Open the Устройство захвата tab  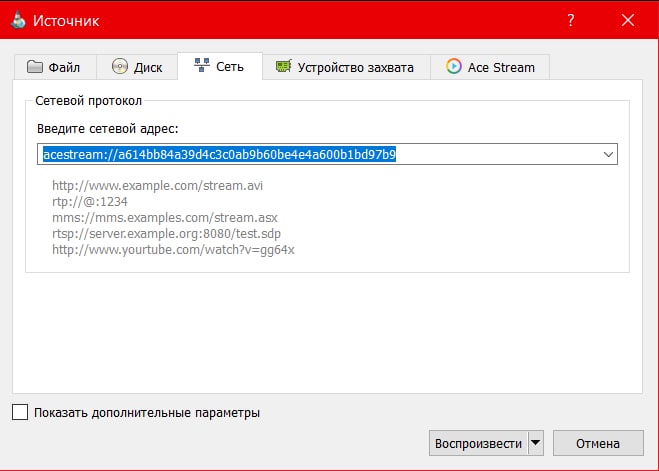coord(346,67)
